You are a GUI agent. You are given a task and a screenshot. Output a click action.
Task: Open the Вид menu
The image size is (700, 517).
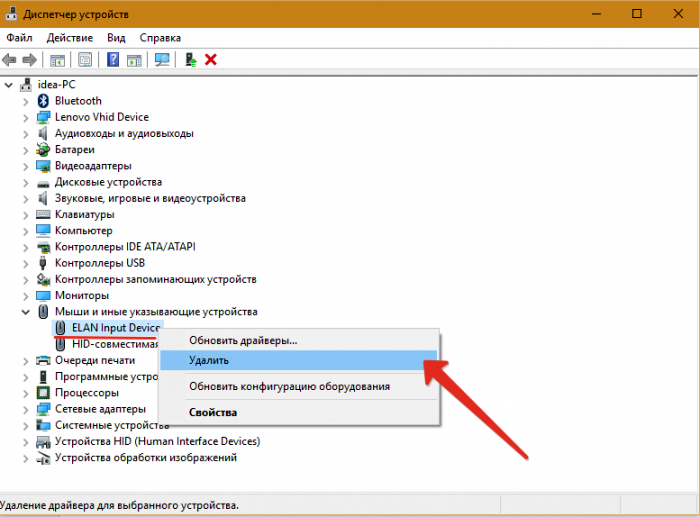(x=116, y=38)
